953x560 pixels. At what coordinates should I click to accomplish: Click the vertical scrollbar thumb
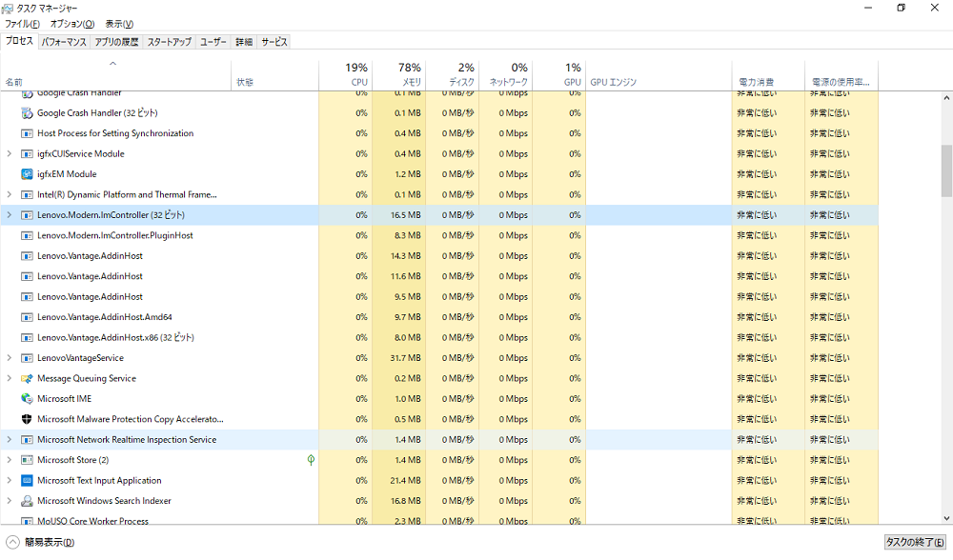pyautogui.click(x=947, y=170)
